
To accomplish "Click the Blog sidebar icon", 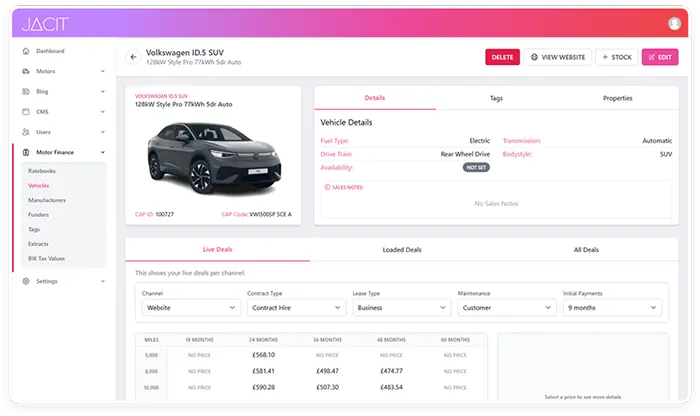I will 26,92.
